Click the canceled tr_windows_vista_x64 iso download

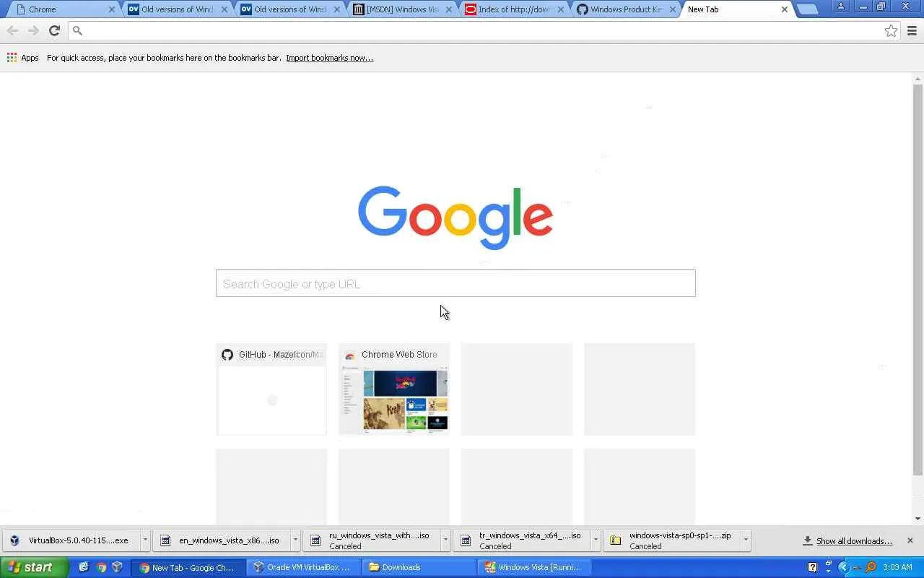pos(523,540)
